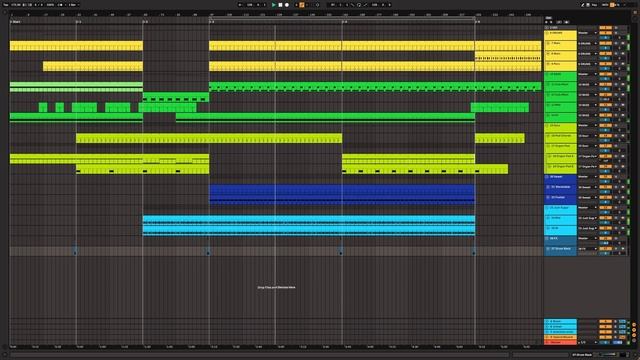Viewport: 640px width, 360px height.
Task: Click the round Record button in the transport
Action: click(287, 5)
